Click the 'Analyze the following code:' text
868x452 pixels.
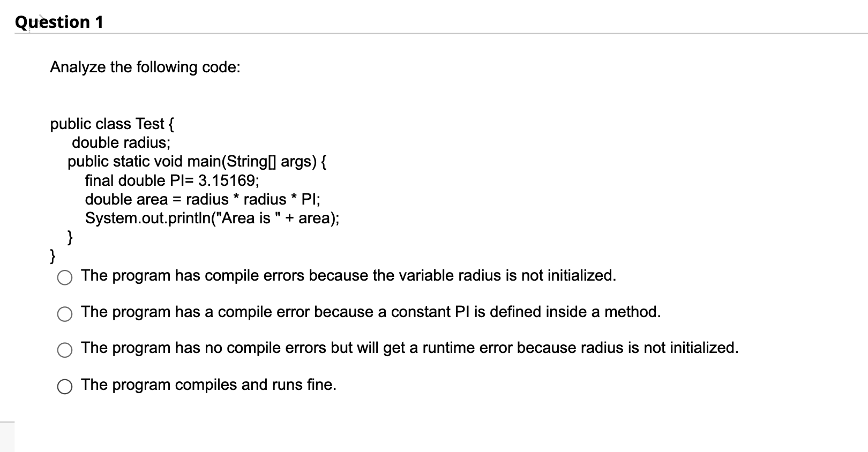[145, 67]
